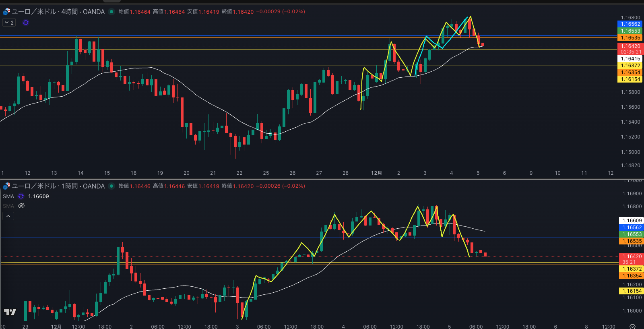The width and height of the screenshot is (644, 329).
Task: Expand the collapsed indicator legend showing 2
Action: [9, 23]
